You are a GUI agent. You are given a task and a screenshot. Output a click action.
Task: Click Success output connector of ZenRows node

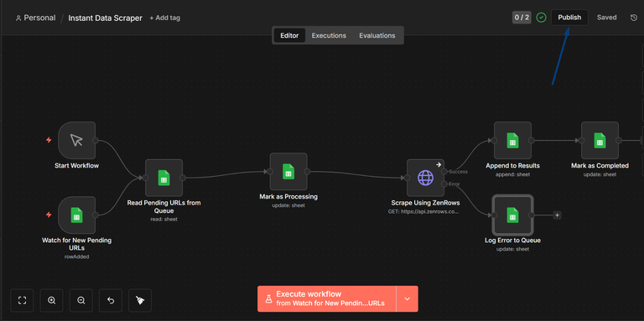coord(444,172)
